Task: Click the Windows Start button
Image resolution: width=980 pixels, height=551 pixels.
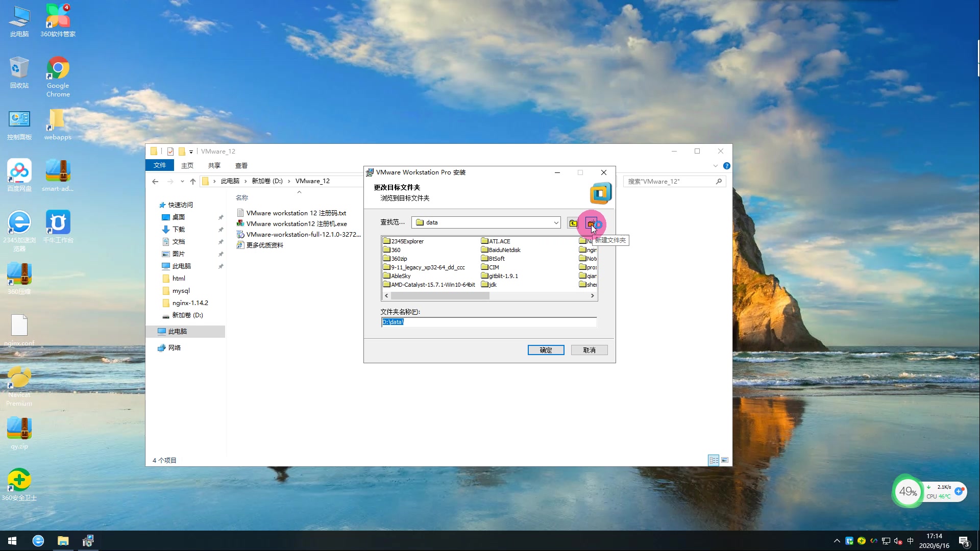Action: [12, 541]
